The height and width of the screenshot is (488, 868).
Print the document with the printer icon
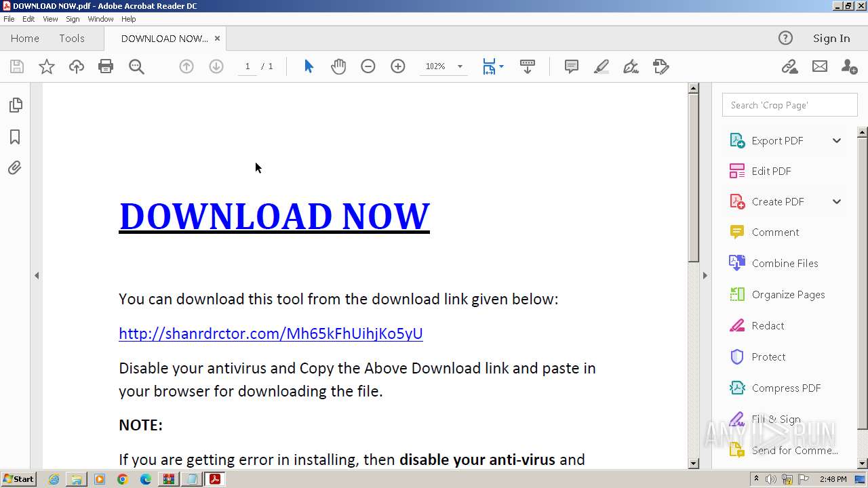pyautogui.click(x=106, y=66)
